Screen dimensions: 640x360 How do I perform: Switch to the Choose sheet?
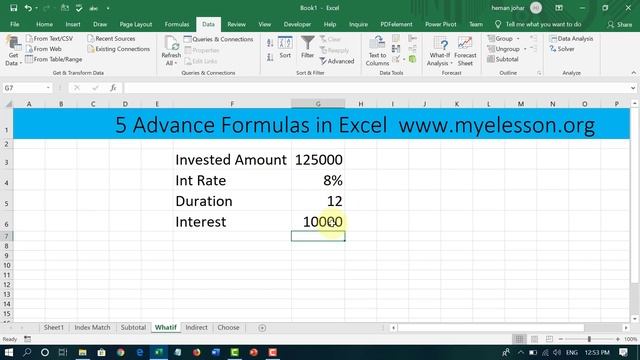tap(228, 327)
